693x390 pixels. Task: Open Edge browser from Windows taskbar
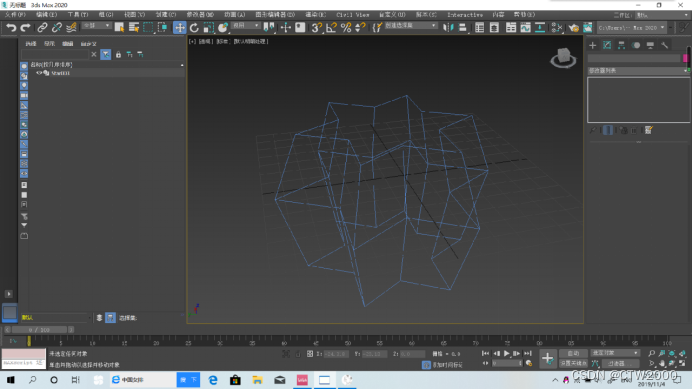pyautogui.click(x=213, y=380)
